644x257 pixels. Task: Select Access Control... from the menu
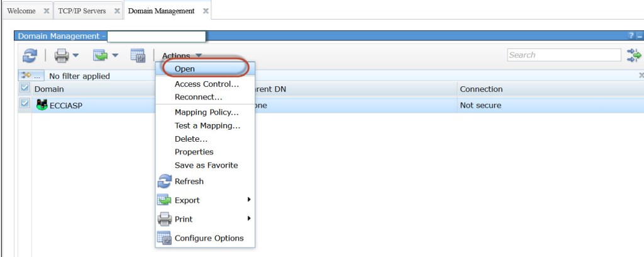207,84
